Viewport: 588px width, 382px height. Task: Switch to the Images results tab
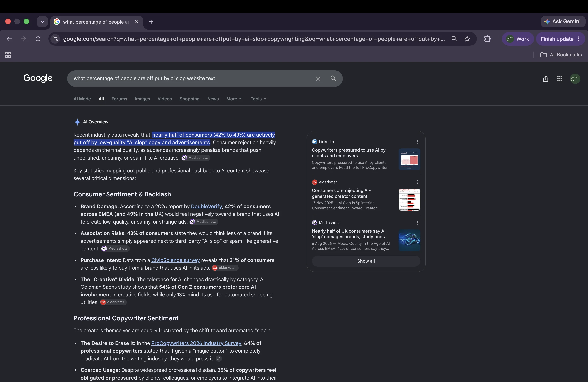click(142, 99)
